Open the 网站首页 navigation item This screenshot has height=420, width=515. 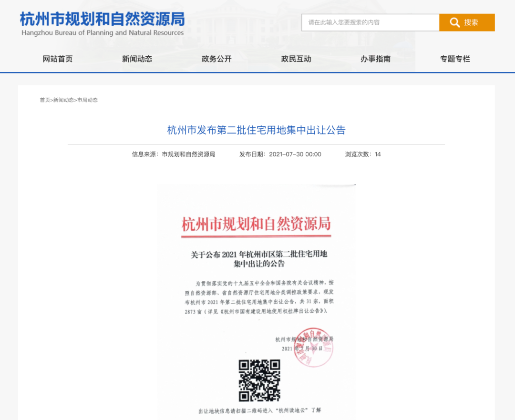(x=58, y=59)
